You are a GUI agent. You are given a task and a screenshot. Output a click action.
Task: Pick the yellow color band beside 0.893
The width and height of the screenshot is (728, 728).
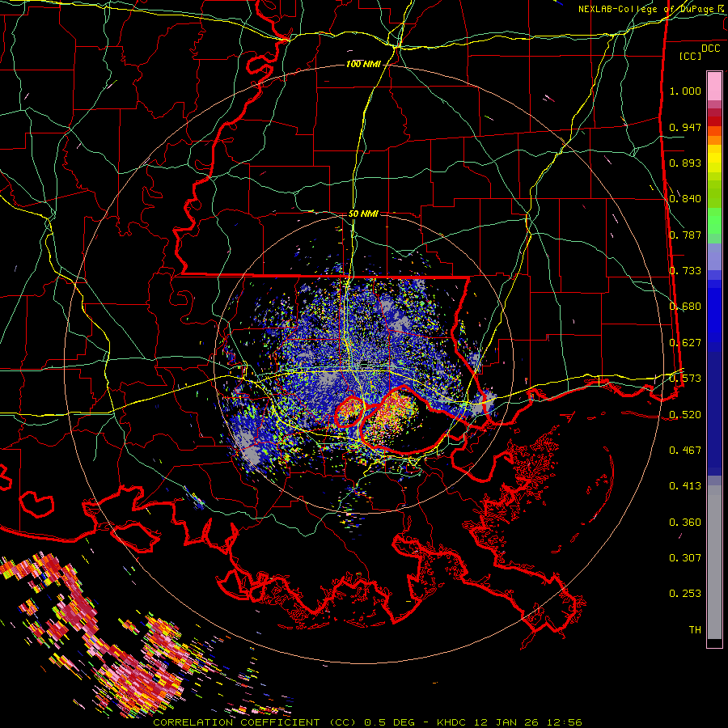coord(714,163)
